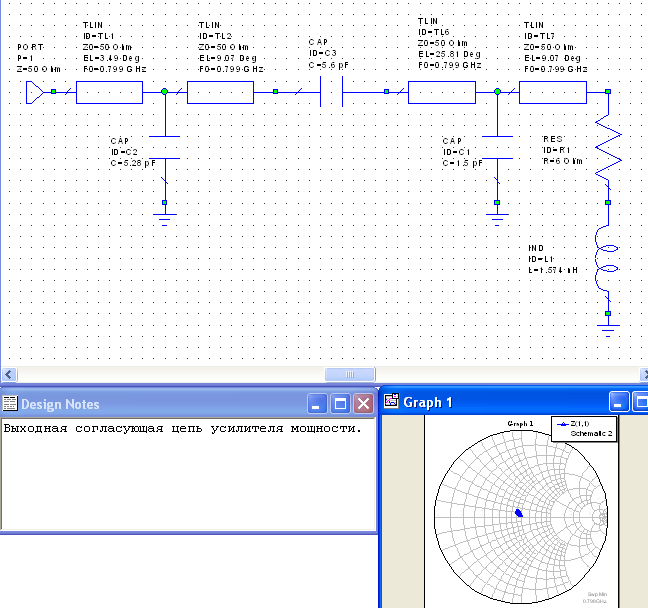Image resolution: width=648 pixels, height=608 pixels.
Task: Select series capacitor C3 symbol
Action: click(331, 92)
